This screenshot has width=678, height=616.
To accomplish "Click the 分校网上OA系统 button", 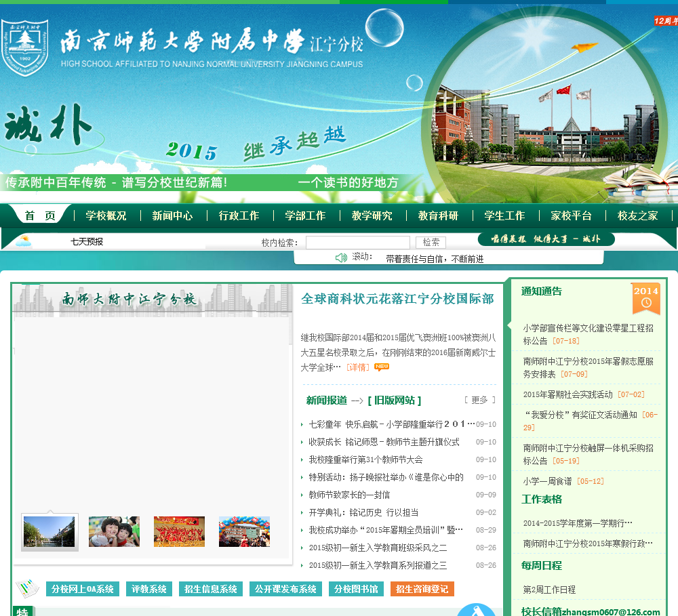I will pyautogui.click(x=83, y=589).
